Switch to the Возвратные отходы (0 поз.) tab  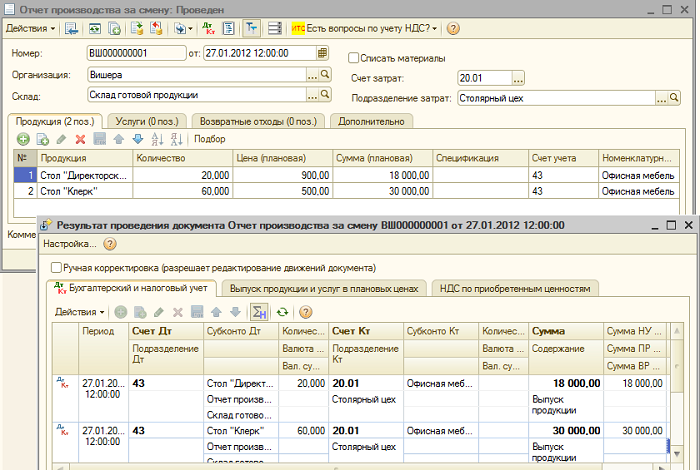(x=258, y=121)
